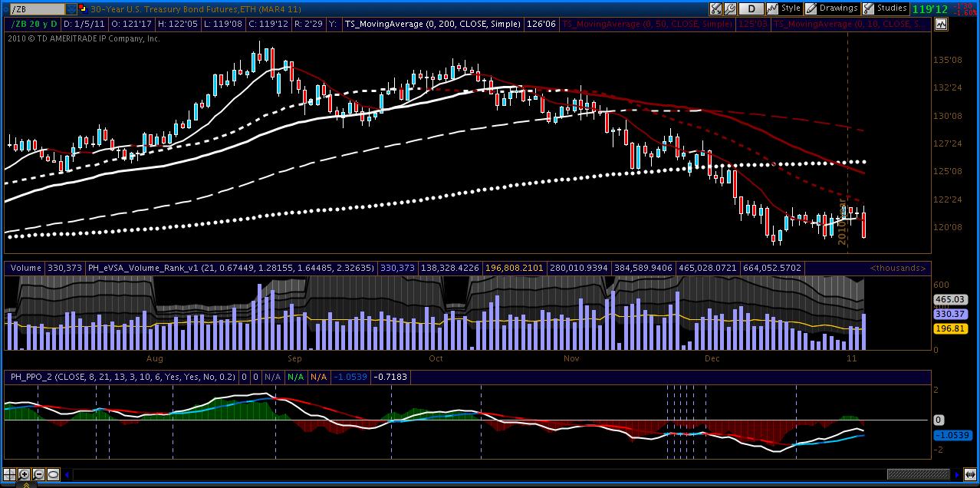Click the 465.03 volume axis marker
Viewport: 980px width, 488px height.
(x=951, y=299)
